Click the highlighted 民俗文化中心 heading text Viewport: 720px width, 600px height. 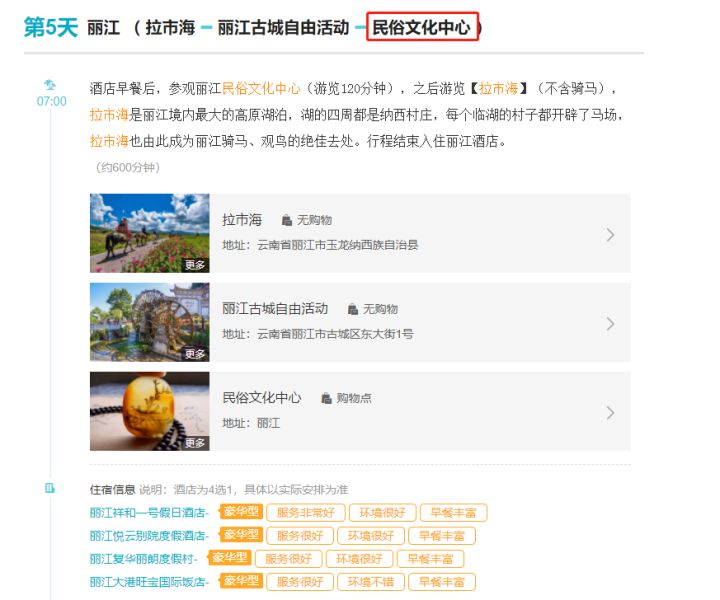tap(421, 27)
